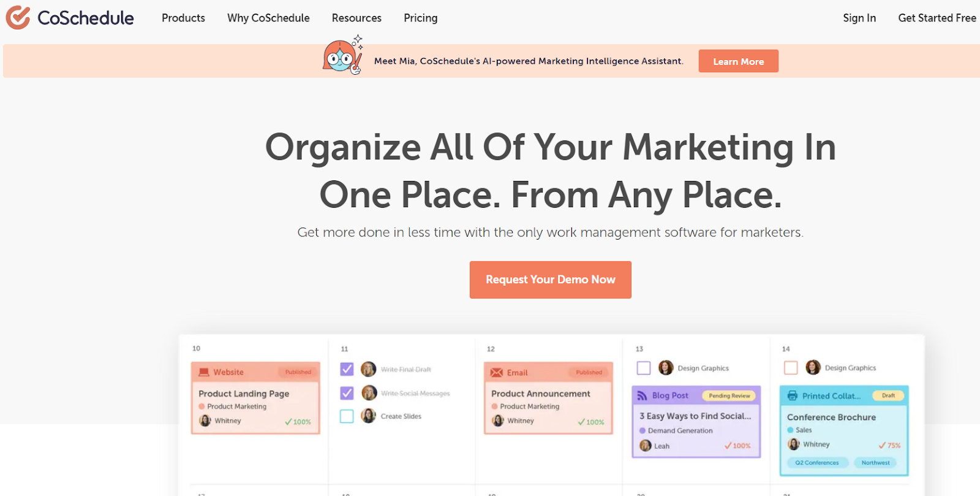Click 100% progress on Product Announcement
The width and height of the screenshot is (980, 496).
[x=591, y=422]
